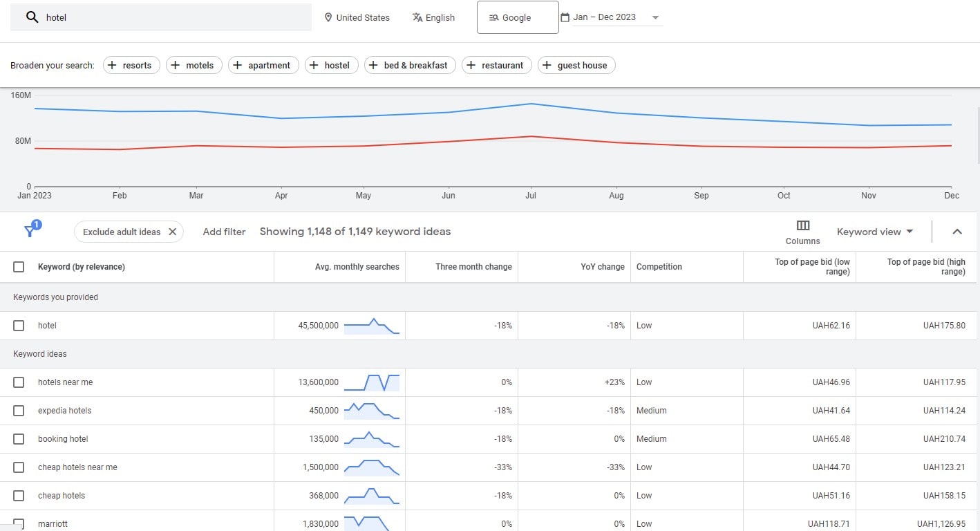Sort by Three month change header
The image size is (980, 531).
tap(473, 267)
